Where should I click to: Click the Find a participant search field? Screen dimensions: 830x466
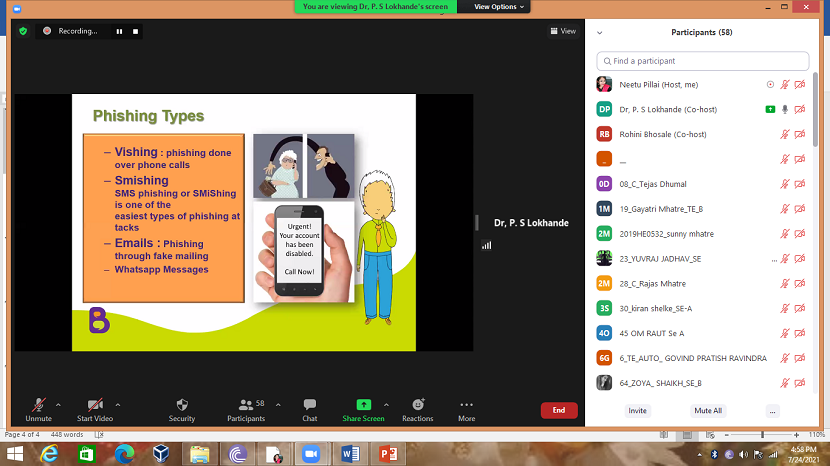click(x=702, y=61)
